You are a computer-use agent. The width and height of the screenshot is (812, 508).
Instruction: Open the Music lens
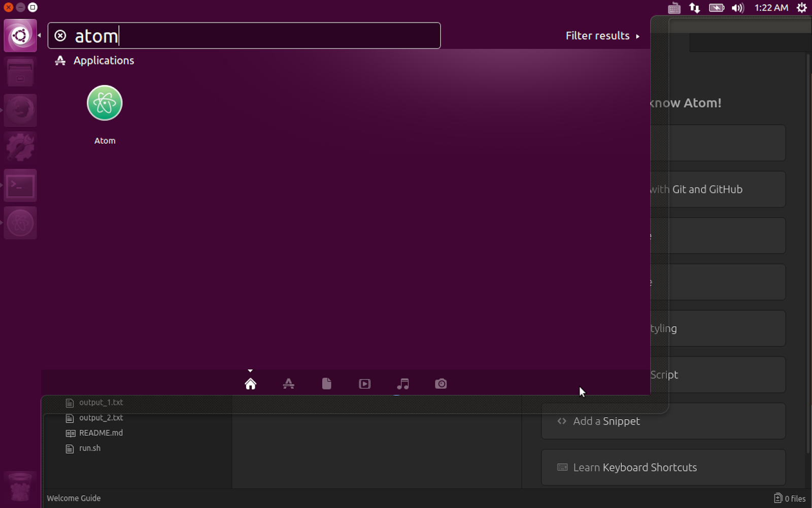pyautogui.click(x=403, y=384)
